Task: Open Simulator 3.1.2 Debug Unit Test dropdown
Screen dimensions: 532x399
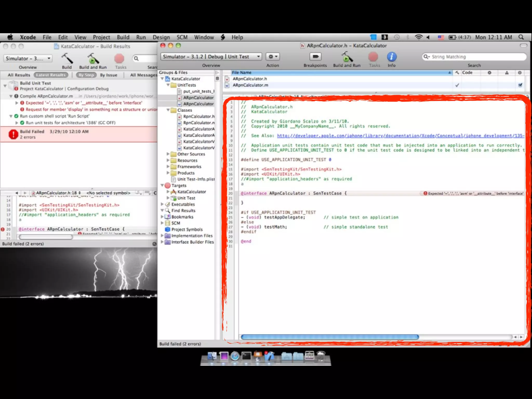Action: tap(211, 57)
